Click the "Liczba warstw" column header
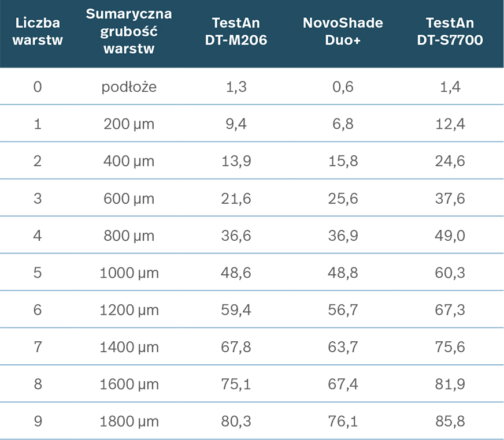The image size is (504, 440). tap(38, 32)
